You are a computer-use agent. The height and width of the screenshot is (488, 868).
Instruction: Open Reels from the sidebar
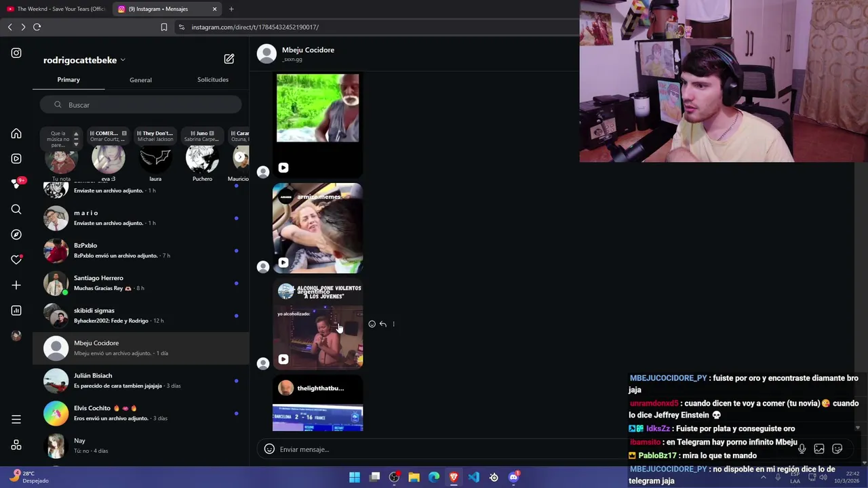tap(16, 159)
